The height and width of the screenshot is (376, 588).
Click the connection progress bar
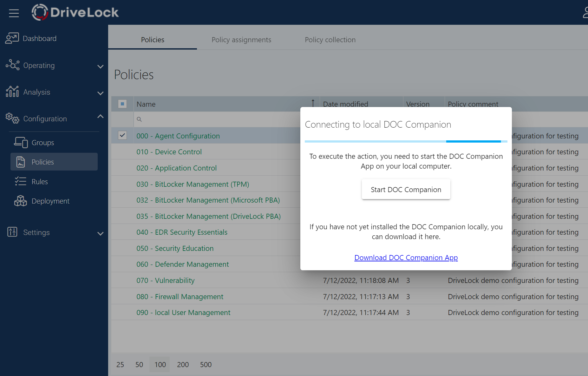click(x=406, y=141)
